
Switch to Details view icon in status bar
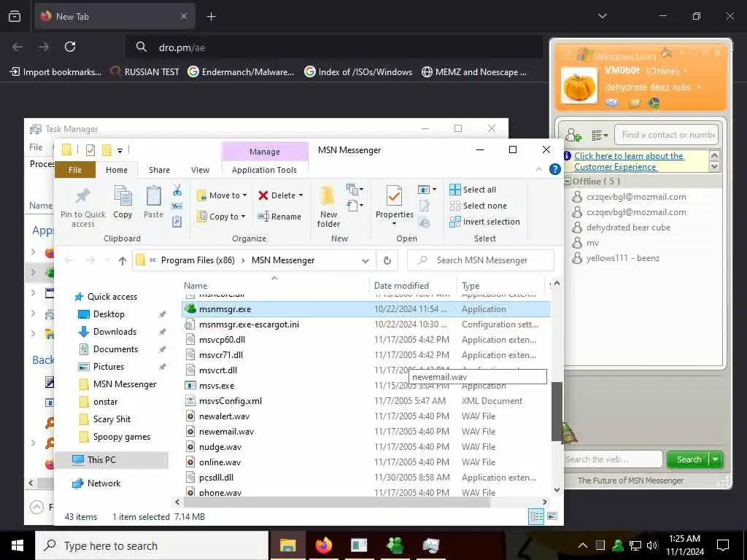click(536, 517)
